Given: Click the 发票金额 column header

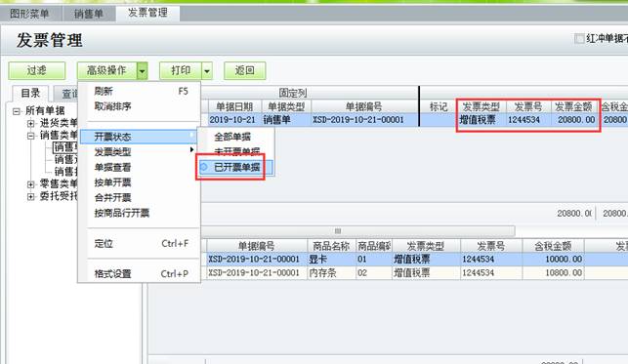Looking at the screenshot, I should [x=573, y=106].
